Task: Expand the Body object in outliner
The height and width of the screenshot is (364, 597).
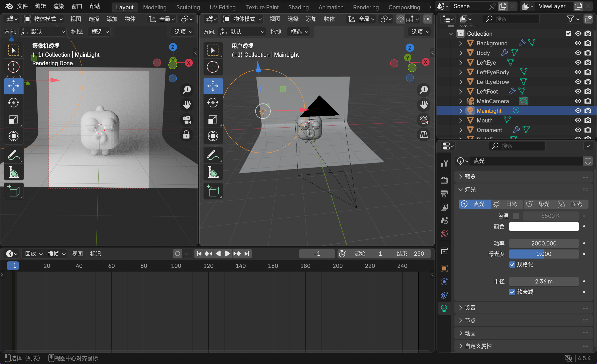Action: 461,53
